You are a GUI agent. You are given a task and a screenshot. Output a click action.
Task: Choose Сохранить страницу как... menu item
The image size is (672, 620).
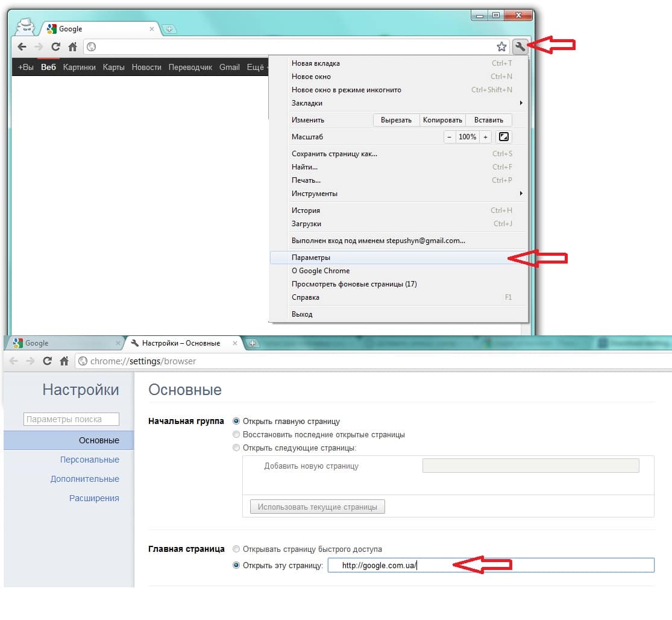click(x=398, y=154)
